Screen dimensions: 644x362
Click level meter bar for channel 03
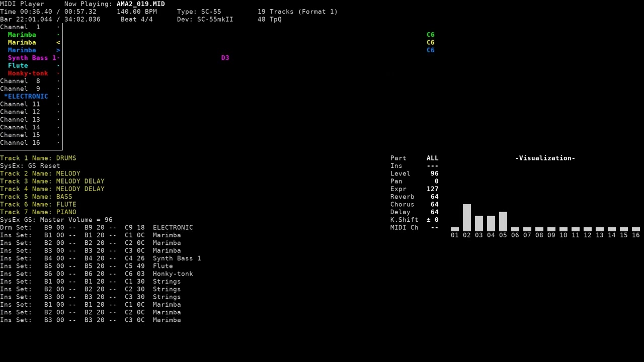click(x=479, y=224)
